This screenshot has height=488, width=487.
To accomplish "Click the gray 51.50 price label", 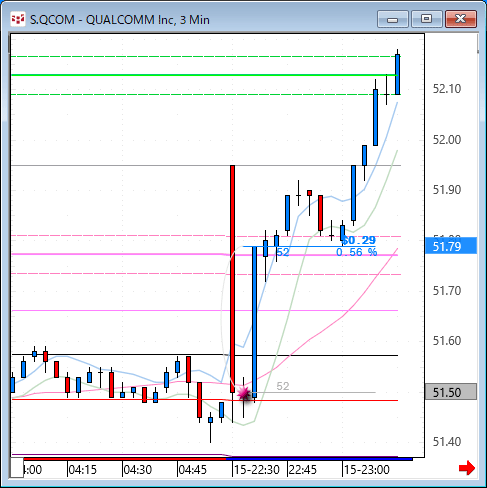I will 451,392.
